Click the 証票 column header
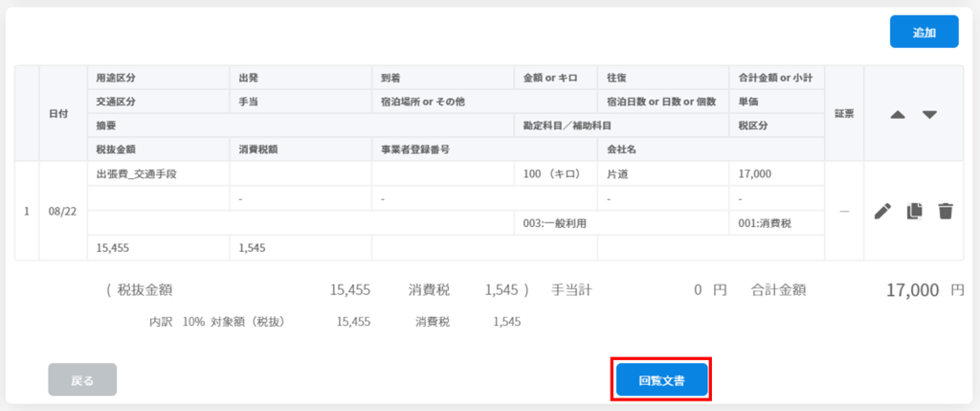The image size is (980, 411). pyautogui.click(x=844, y=114)
